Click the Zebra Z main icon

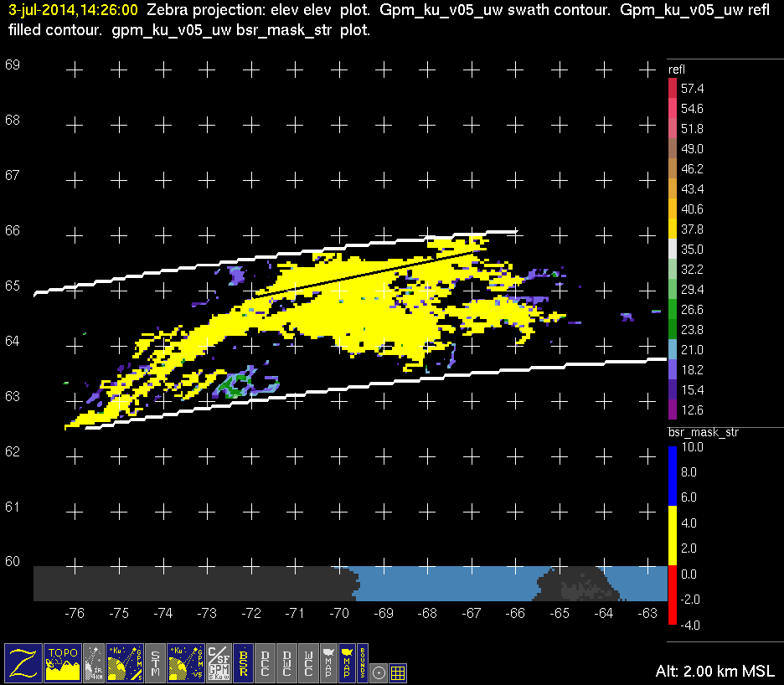pyautogui.click(x=23, y=662)
